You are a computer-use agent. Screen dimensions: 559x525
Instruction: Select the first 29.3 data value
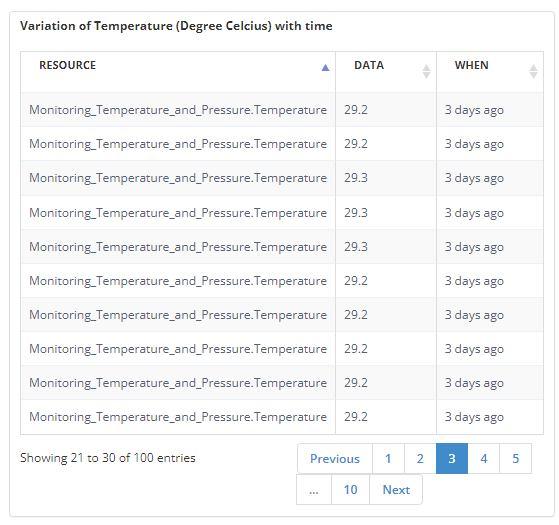tap(356, 177)
